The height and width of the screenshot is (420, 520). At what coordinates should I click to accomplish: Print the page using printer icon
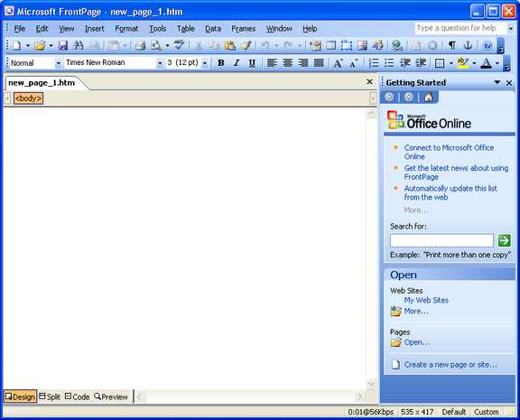pyautogui.click(x=141, y=45)
